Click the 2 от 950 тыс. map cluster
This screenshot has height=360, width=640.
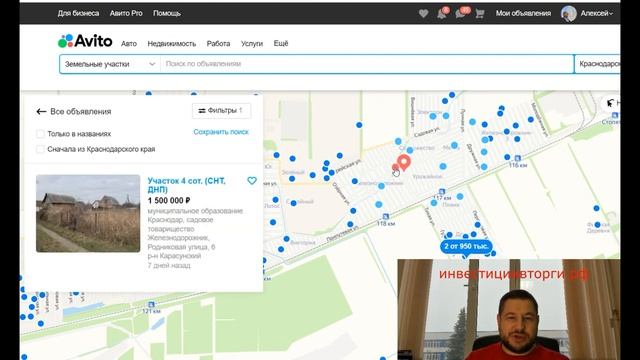pos(466,247)
